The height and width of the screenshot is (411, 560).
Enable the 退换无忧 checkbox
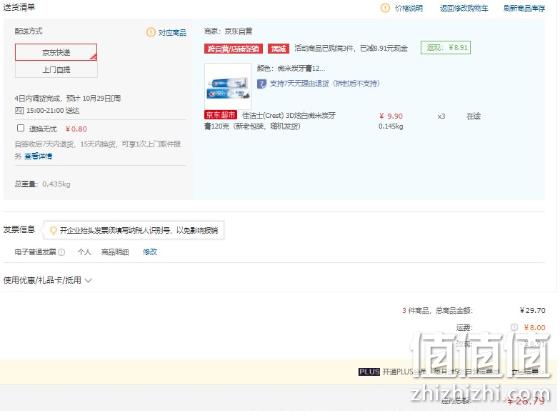(21, 128)
